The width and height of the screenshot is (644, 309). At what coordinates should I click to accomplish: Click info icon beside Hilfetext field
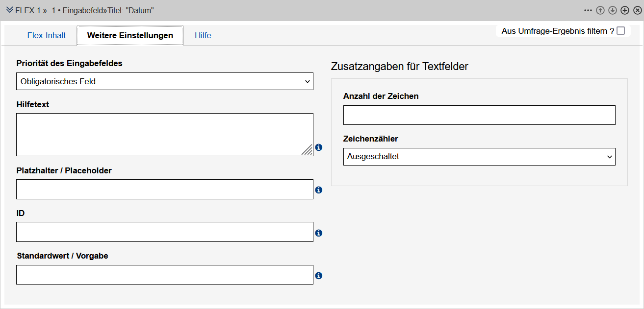click(x=319, y=147)
